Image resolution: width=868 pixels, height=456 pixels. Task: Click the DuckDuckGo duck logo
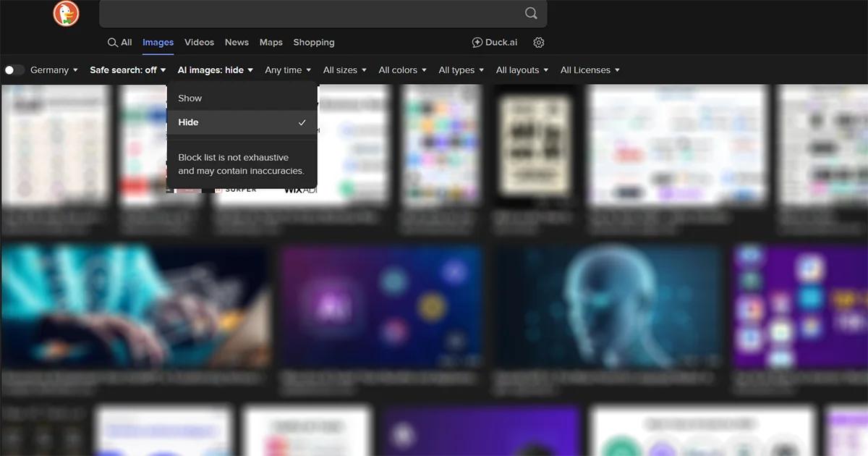(66, 14)
